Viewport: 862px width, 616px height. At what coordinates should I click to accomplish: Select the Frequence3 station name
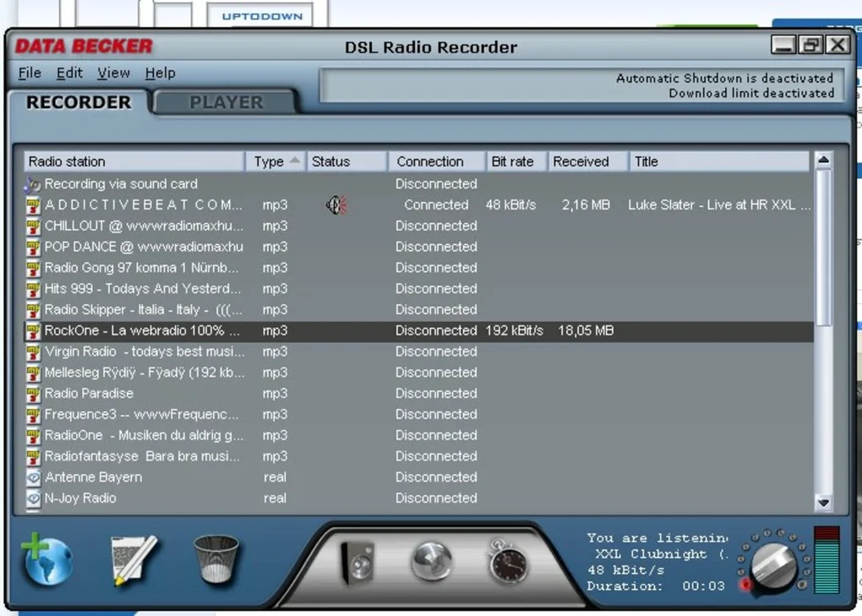(141, 414)
